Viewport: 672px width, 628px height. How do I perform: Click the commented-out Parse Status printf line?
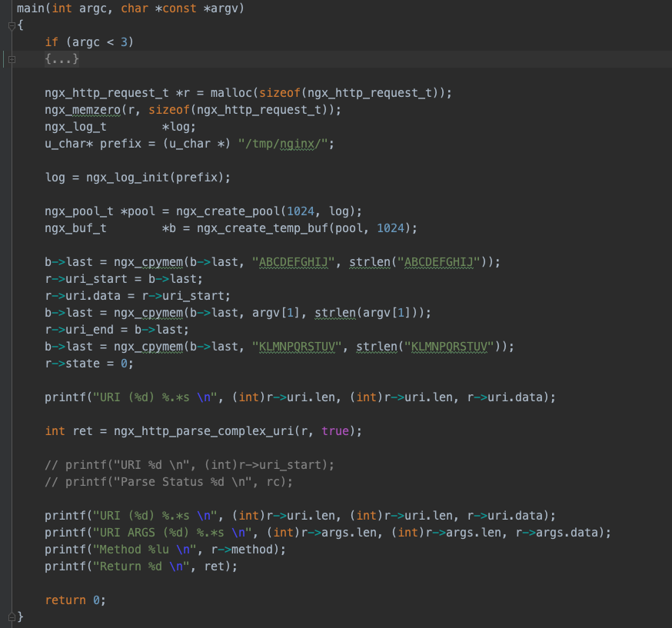click(169, 481)
